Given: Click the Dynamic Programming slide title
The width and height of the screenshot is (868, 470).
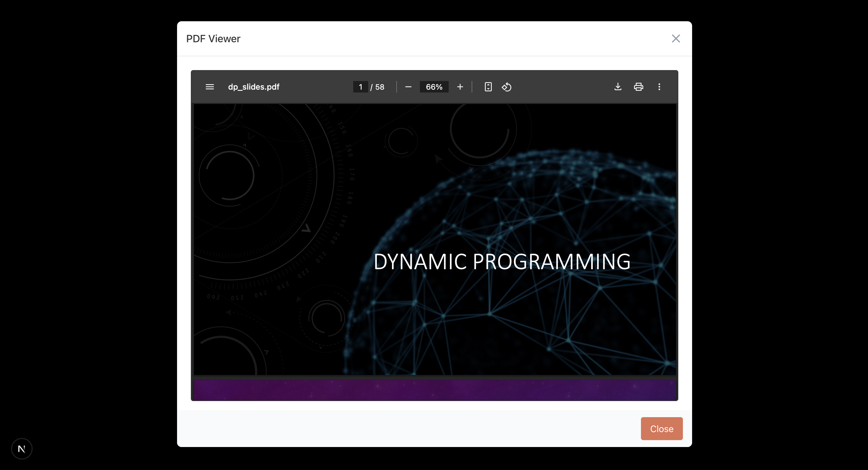Looking at the screenshot, I should (502, 261).
